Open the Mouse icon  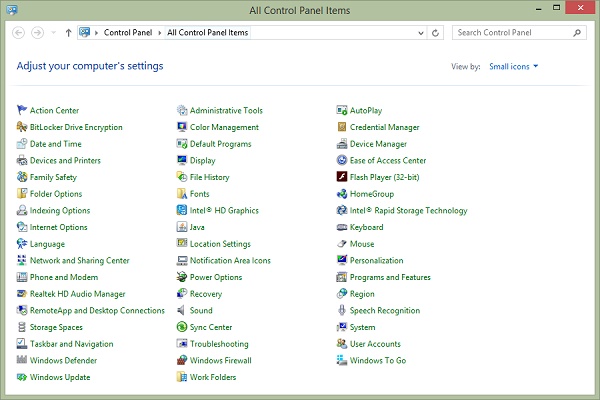[342, 244]
